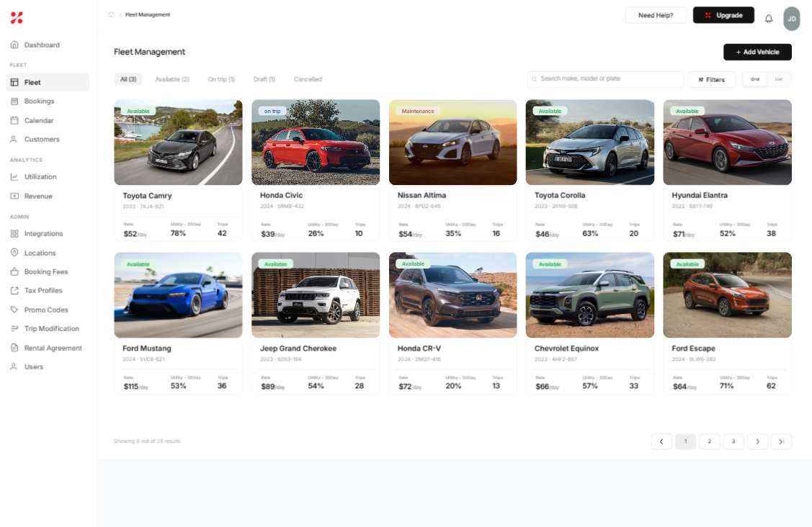The image size is (812, 527).
Task: Switch to List view
Action: [778, 79]
